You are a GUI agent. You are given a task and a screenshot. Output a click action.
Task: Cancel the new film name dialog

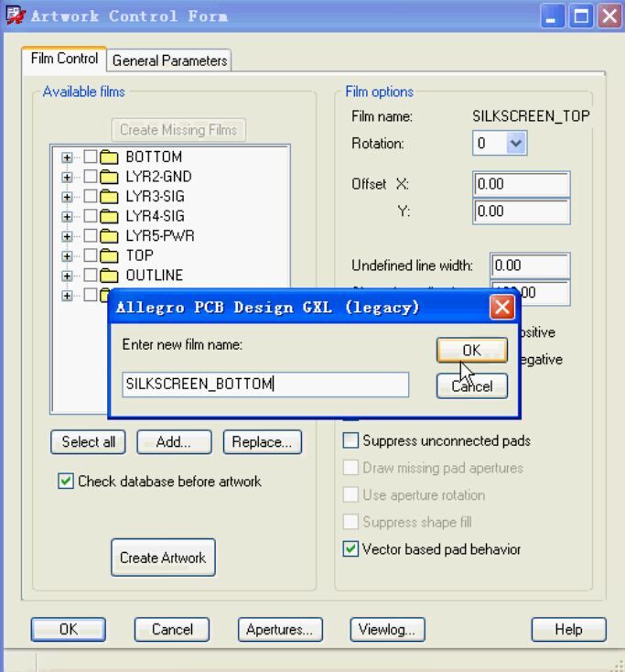pyautogui.click(x=472, y=386)
